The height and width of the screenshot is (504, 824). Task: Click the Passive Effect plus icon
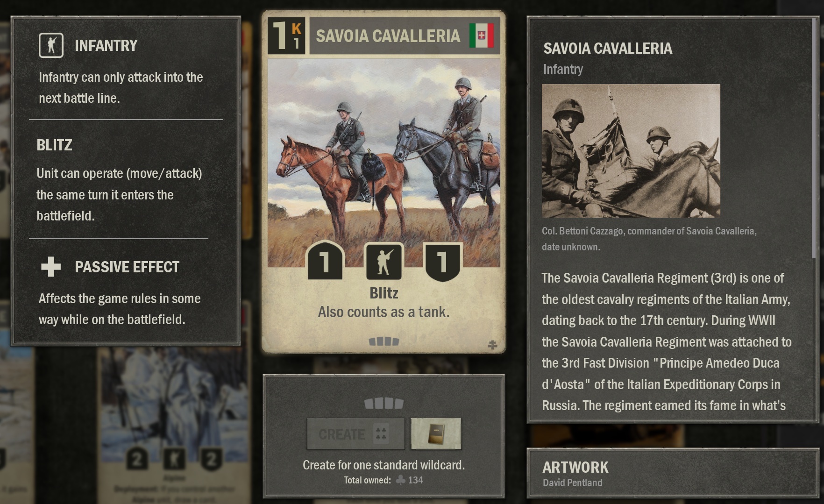pyautogui.click(x=51, y=267)
